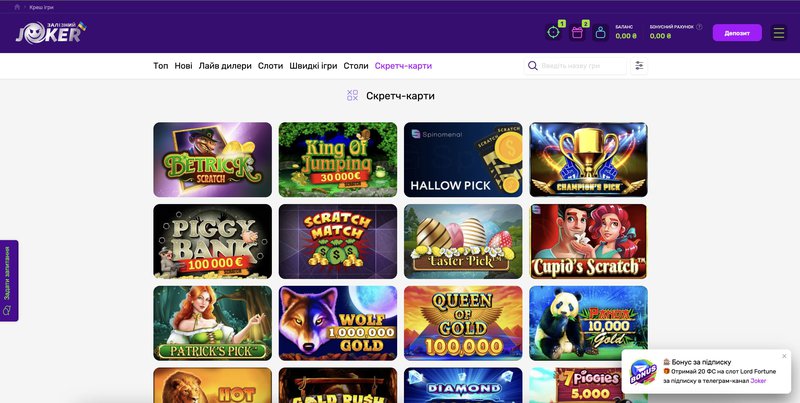
Task: Open the Betrick Scratch game
Action: pyautogui.click(x=212, y=160)
